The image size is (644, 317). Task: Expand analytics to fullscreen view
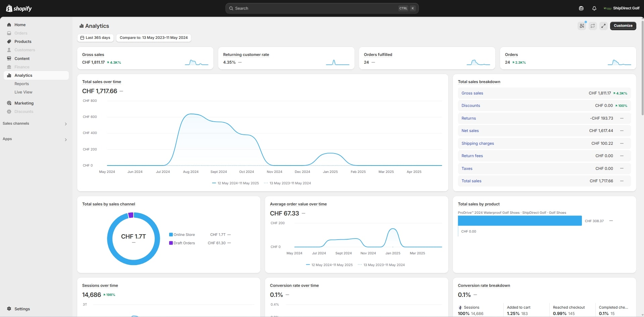pyautogui.click(x=603, y=26)
